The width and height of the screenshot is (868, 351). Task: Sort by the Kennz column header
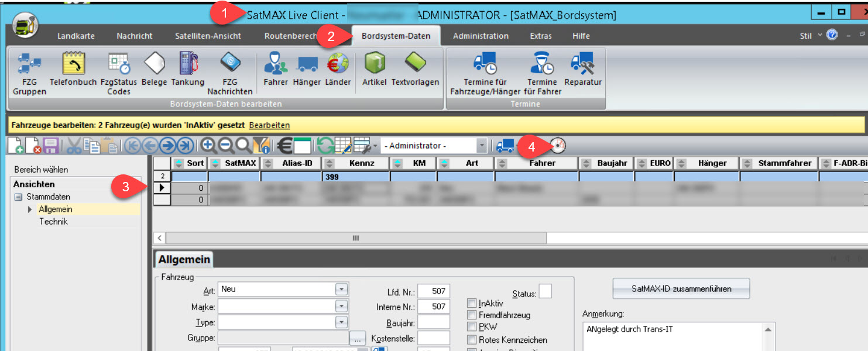[356, 163]
